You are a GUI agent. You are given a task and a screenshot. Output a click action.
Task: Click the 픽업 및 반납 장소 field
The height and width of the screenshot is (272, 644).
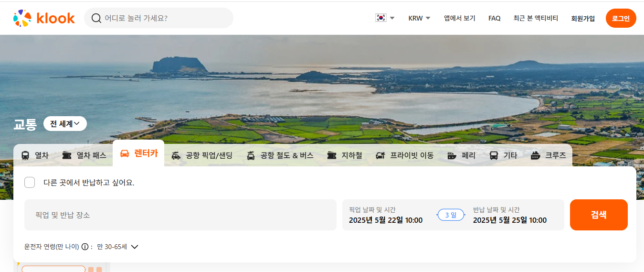point(180,215)
